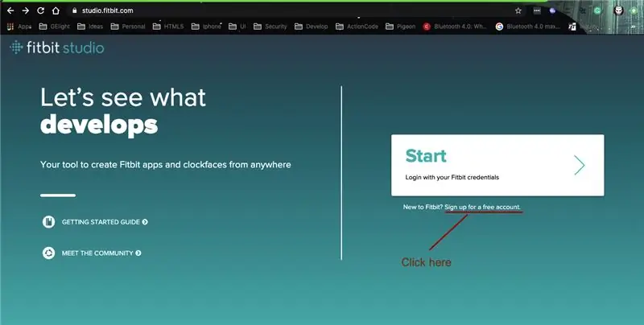644x325 pixels.
Task: Bookmark this page with the star icon
Action: (518, 11)
